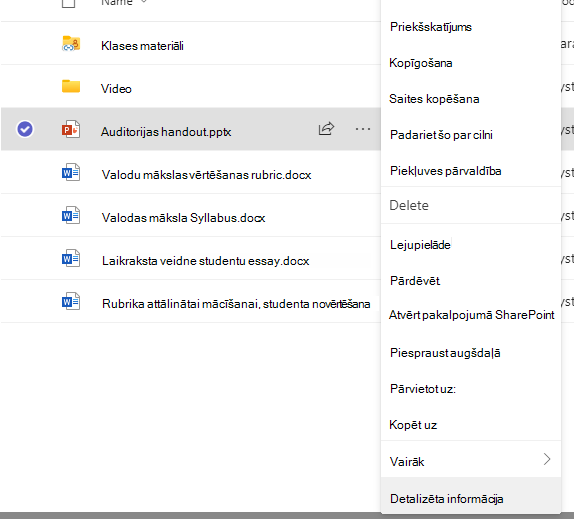Uncheck the selection circle for Auditorijas handout.pptx
This screenshot has width=574, height=519.
click(x=25, y=129)
